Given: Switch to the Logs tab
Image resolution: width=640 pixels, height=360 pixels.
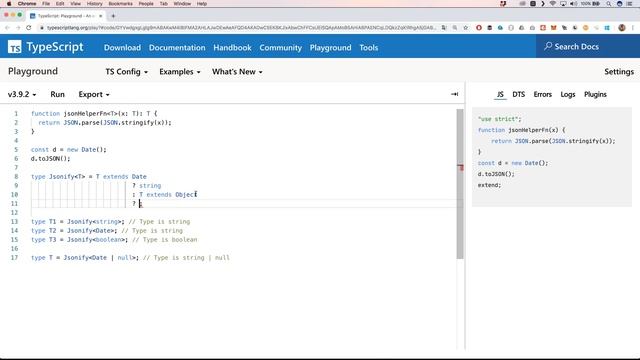Looking at the screenshot, I should click(567, 94).
